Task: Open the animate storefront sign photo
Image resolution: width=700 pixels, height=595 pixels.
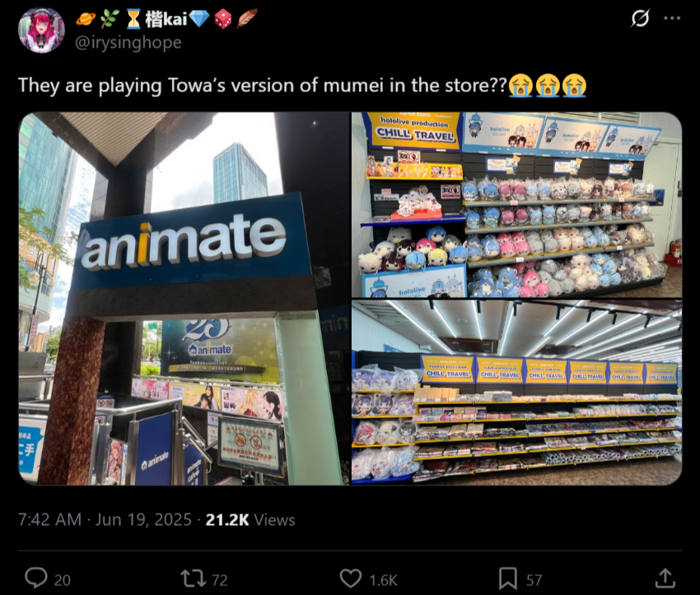Action: click(184, 299)
